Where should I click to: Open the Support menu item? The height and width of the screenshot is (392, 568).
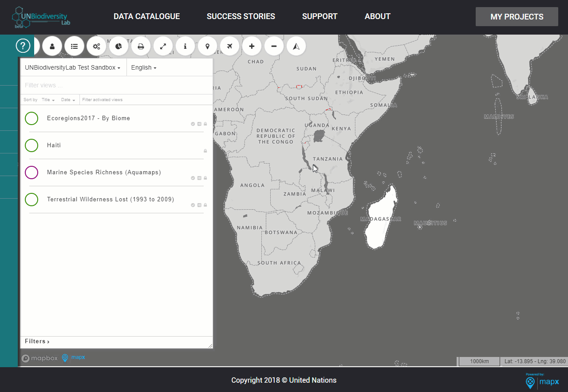(320, 16)
